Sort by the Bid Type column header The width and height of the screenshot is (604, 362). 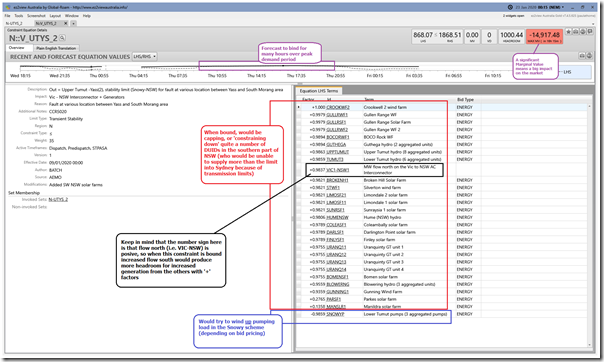pos(465,100)
